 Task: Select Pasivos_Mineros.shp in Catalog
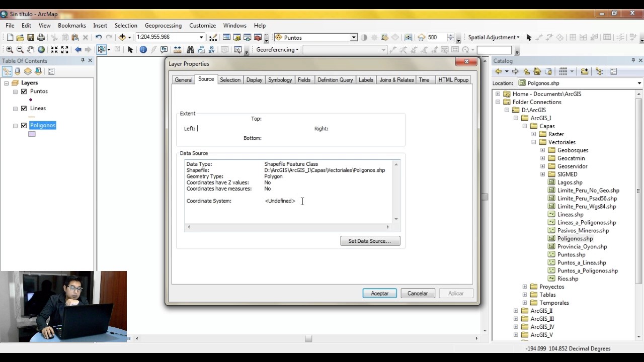point(583,231)
